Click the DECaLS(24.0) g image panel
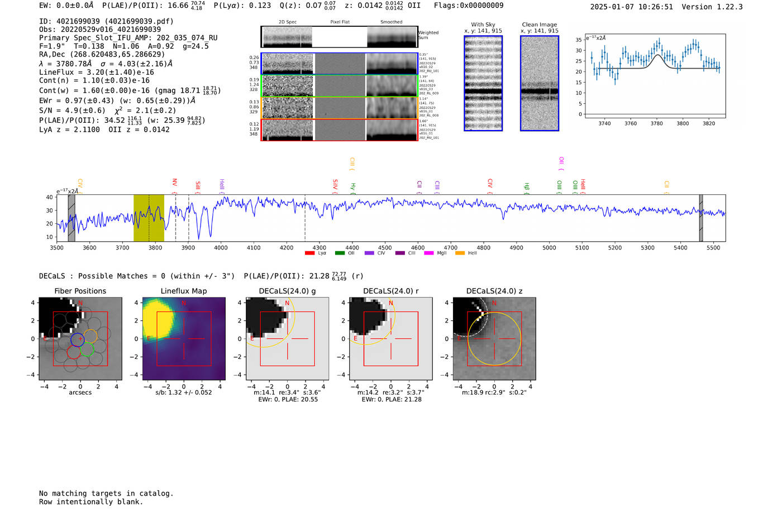The width and height of the screenshot is (782, 532). pyautogui.click(x=288, y=339)
